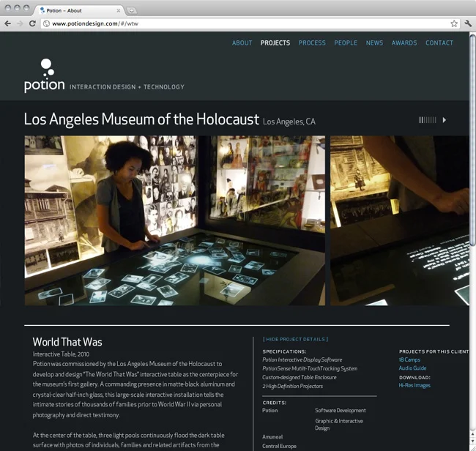The width and height of the screenshot is (476, 451).
Task: Reload the page with the refresh icon
Action: [x=32, y=23]
